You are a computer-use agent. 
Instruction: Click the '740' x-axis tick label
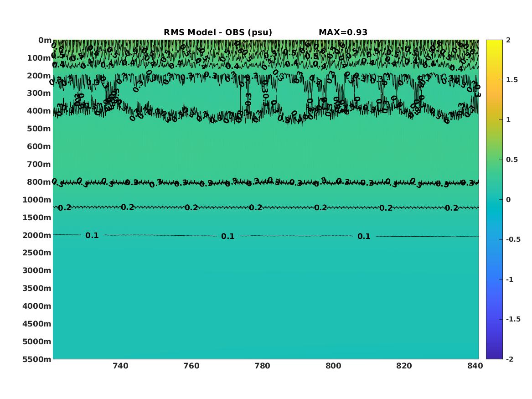pyautogui.click(x=120, y=366)
